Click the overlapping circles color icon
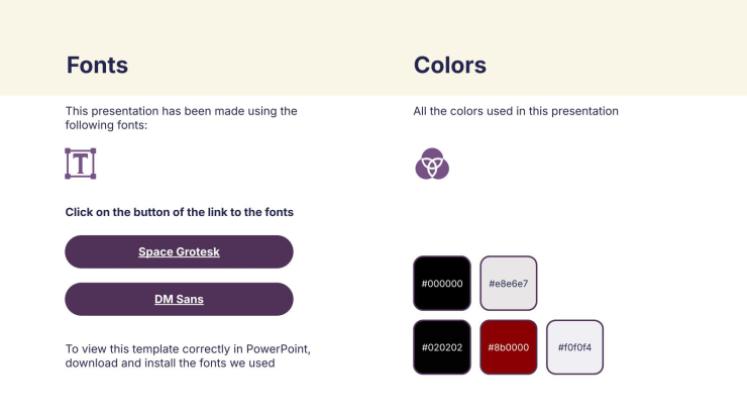747x420 pixels. coord(431,163)
